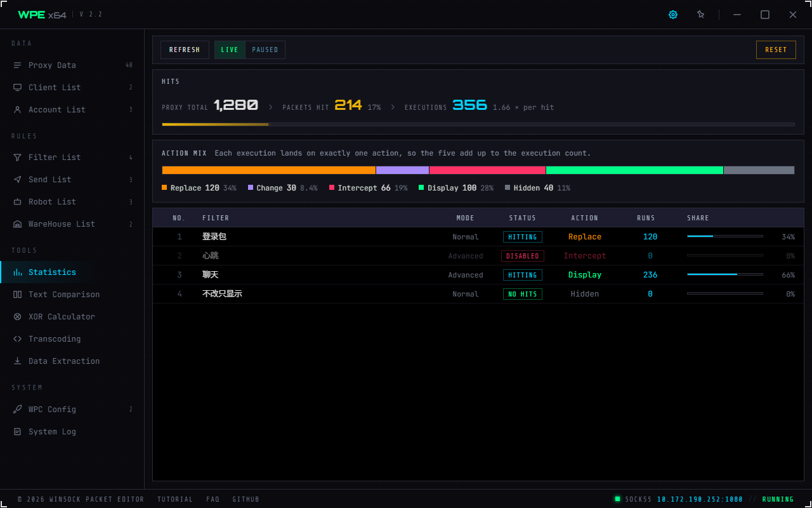The image size is (812, 508).
Task: Click the RUNS column header
Action: (x=646, y=218)
